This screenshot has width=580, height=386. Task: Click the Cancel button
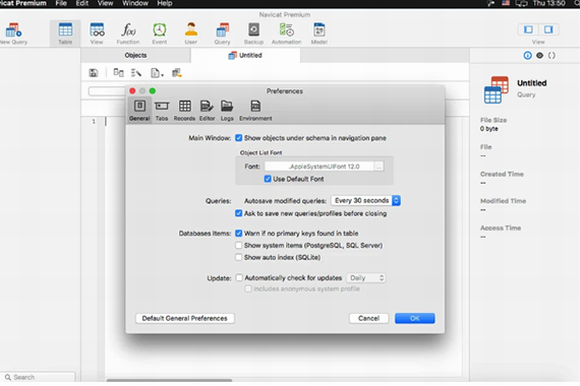pyautogui.click(x=369, y=318)
